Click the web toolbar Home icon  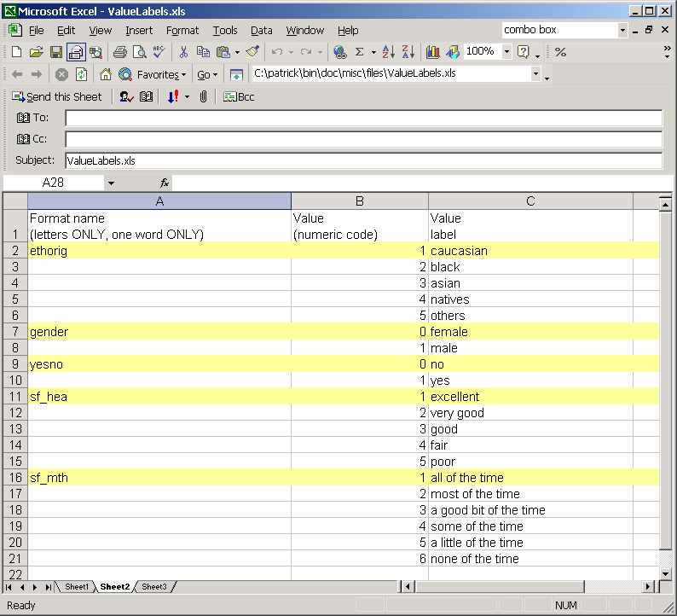tap(106, 74)
